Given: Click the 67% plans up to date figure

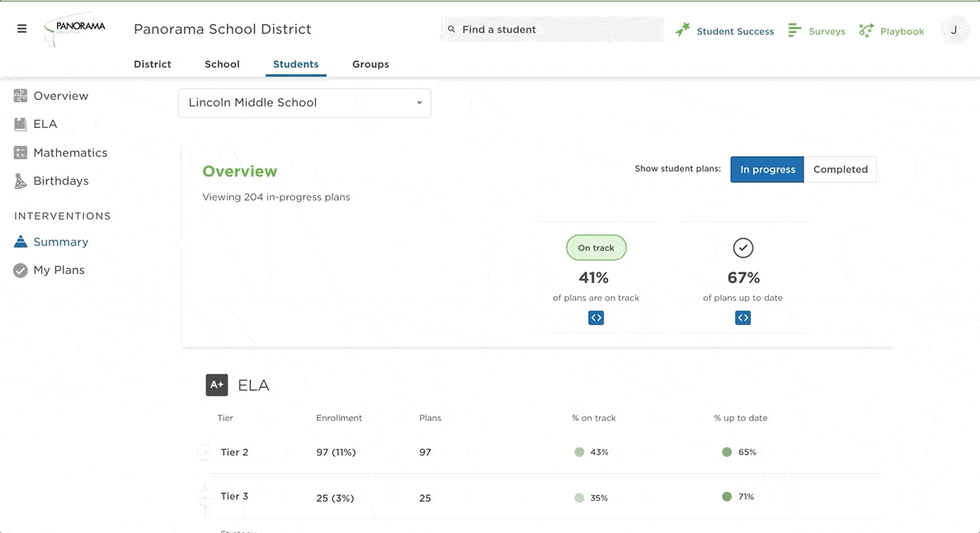Looking at the screenshot, I should (744, 277).
